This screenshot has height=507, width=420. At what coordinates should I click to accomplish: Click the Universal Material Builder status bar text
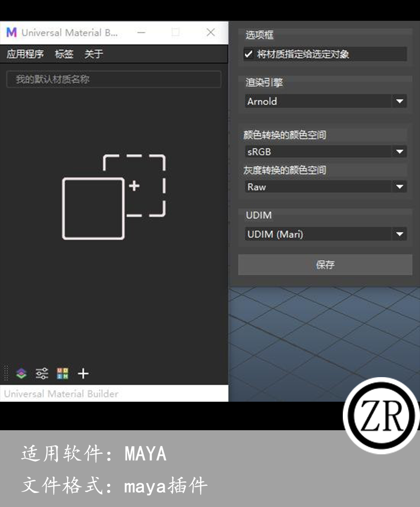click(50, 394)
